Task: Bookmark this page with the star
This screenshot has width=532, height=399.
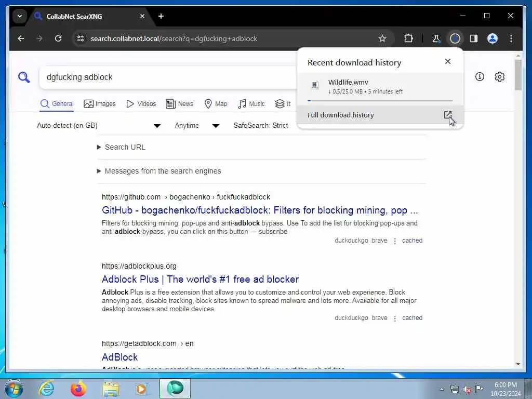Action: (x=382, y=38)
